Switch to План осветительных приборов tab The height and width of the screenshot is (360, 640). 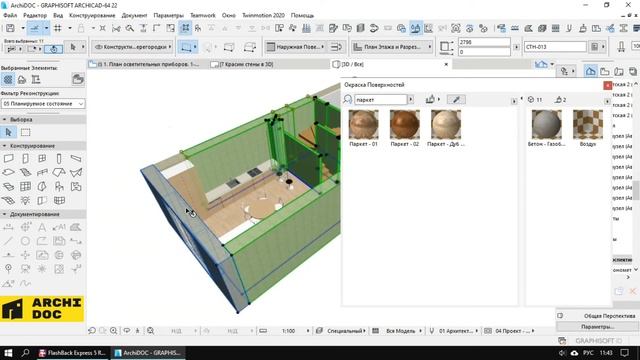point(148,64)
